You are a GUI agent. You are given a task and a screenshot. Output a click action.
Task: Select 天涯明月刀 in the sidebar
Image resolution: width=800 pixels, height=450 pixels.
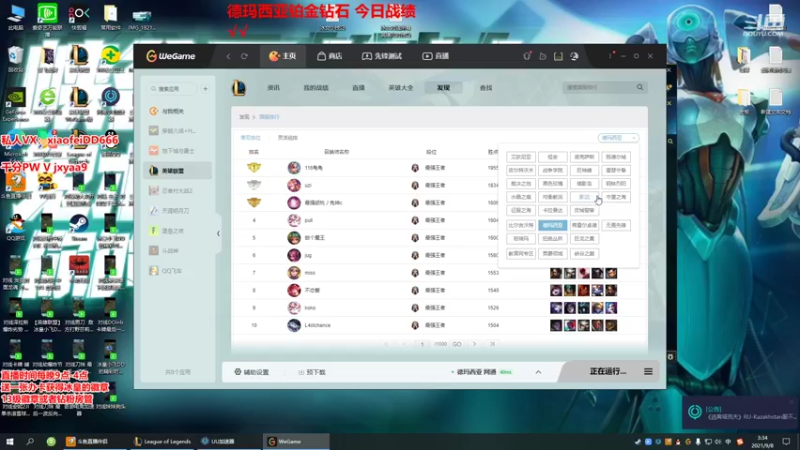(178, 210)
